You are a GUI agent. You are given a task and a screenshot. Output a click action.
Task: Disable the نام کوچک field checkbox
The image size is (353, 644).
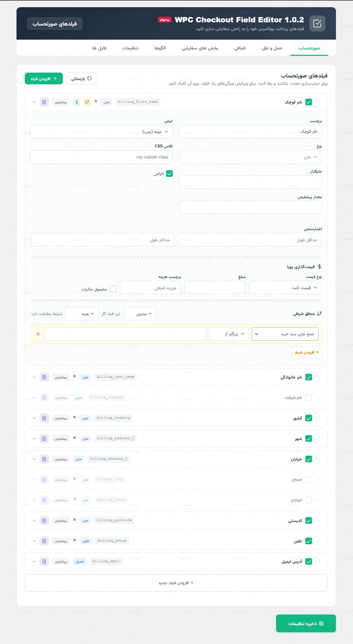[x=309, y=102]
